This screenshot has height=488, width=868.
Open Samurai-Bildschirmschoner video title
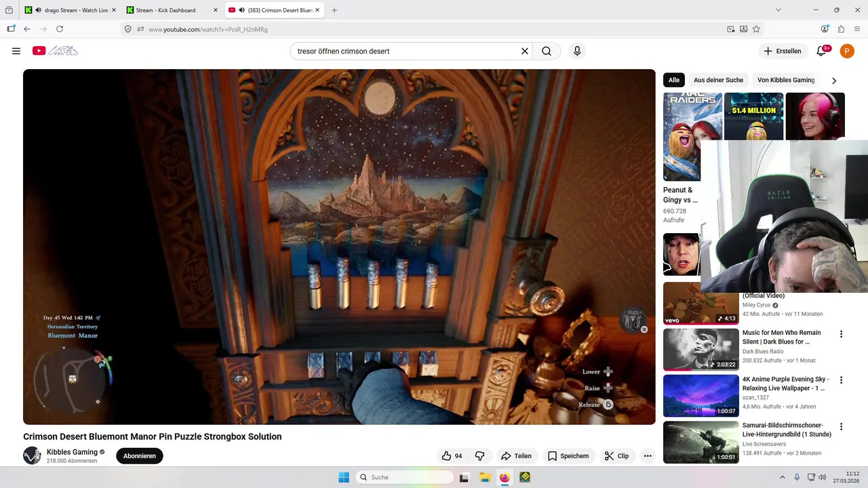(x=787, y=430)
